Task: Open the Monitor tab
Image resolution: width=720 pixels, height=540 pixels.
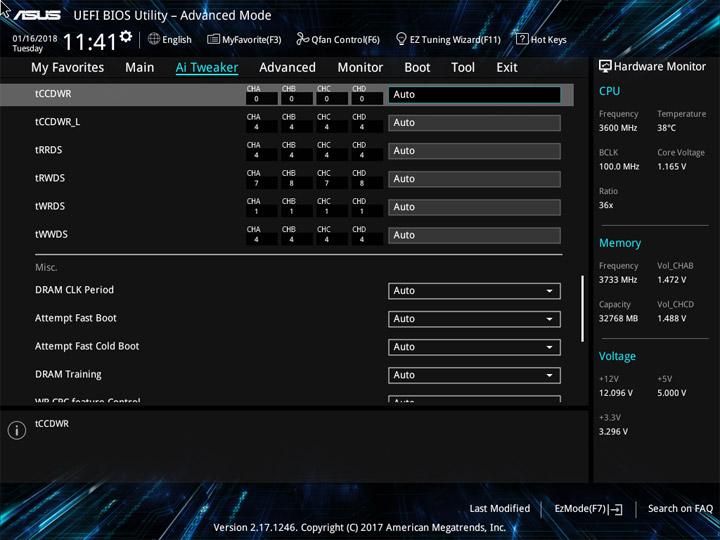Action: click(x=360, y=68)
